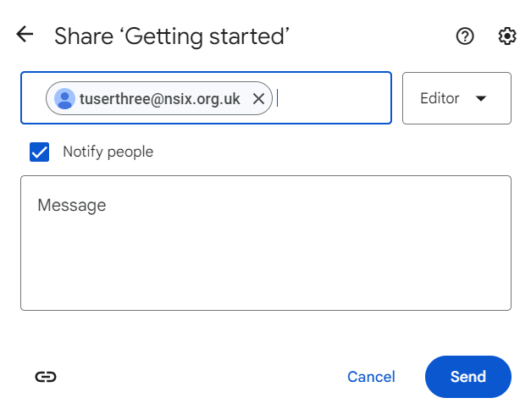This screenshot has width=531, height=420.
Task: Click the blue Send button
Action: point(467,377)
